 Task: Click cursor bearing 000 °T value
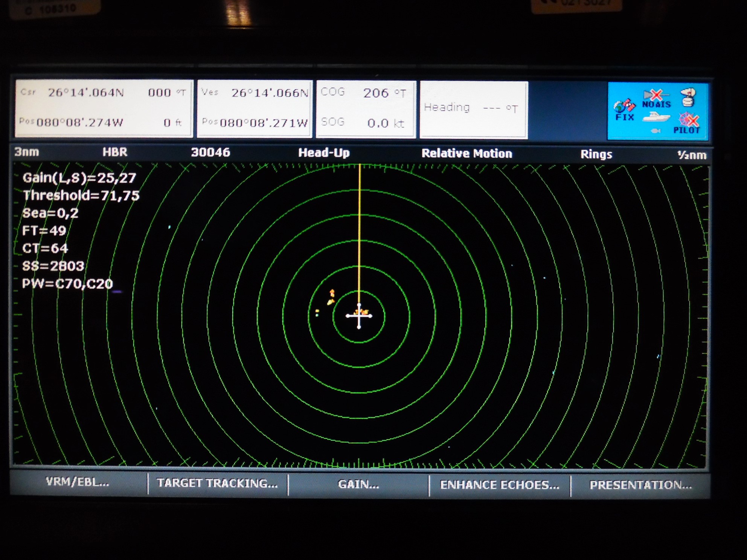(x=167, y=92)
